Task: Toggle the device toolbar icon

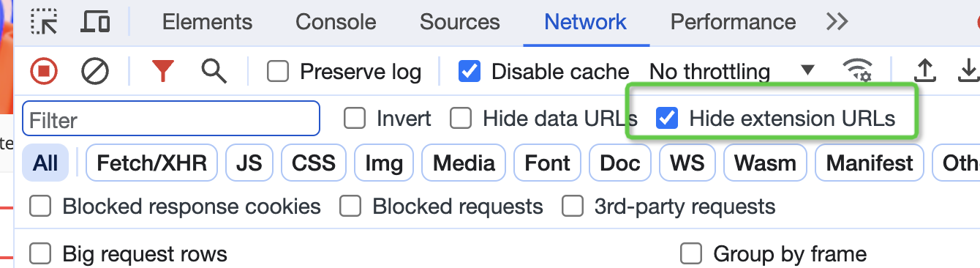Action: [x=95, y=22]
